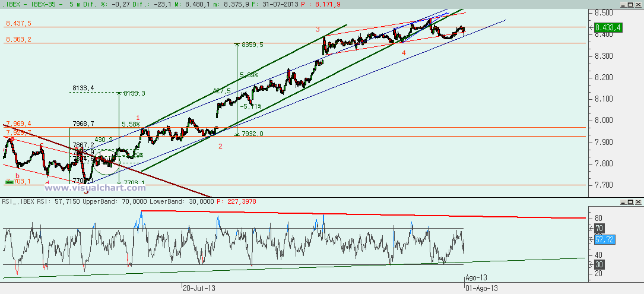Image resolution: width=644 pixels, height=294 pixels.
Task: Click the 8,363,2 horizontal level label
Action: click(18, 39)
